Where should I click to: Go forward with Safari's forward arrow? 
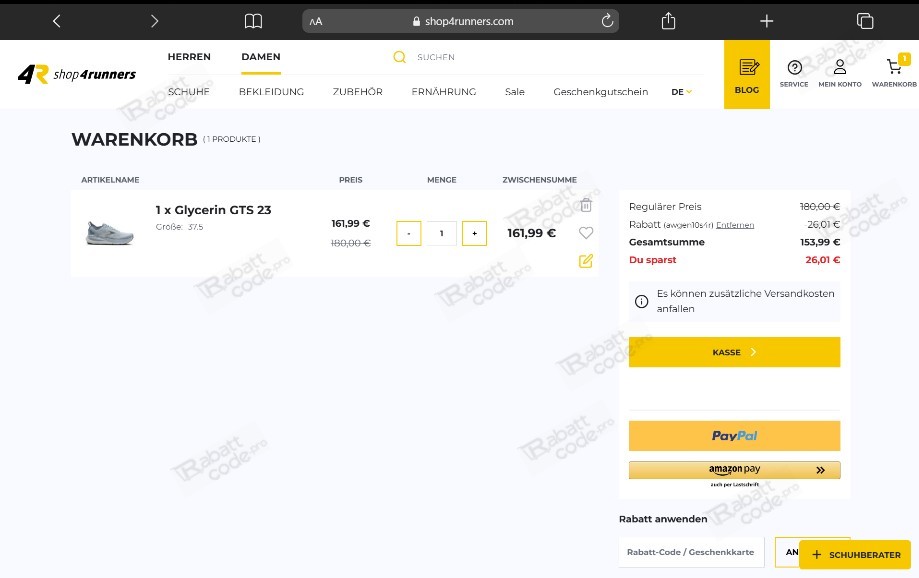pos(154,21)
